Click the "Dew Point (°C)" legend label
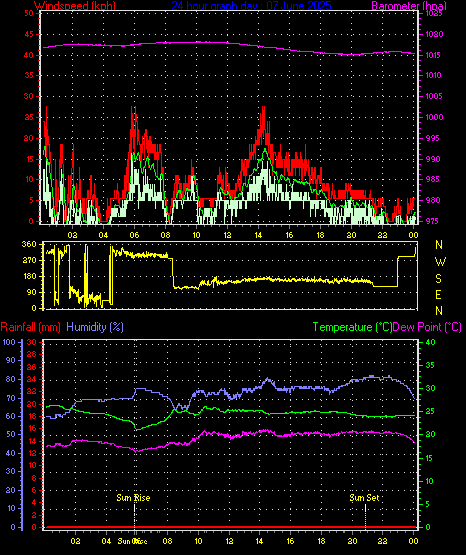Viewport: 466px width, 555px height. tap(427, 327)
